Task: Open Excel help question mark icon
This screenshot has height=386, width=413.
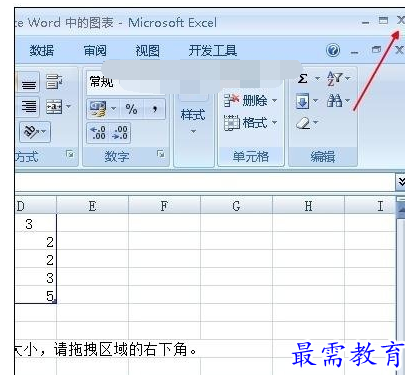Action: click(x=333, y=51)
